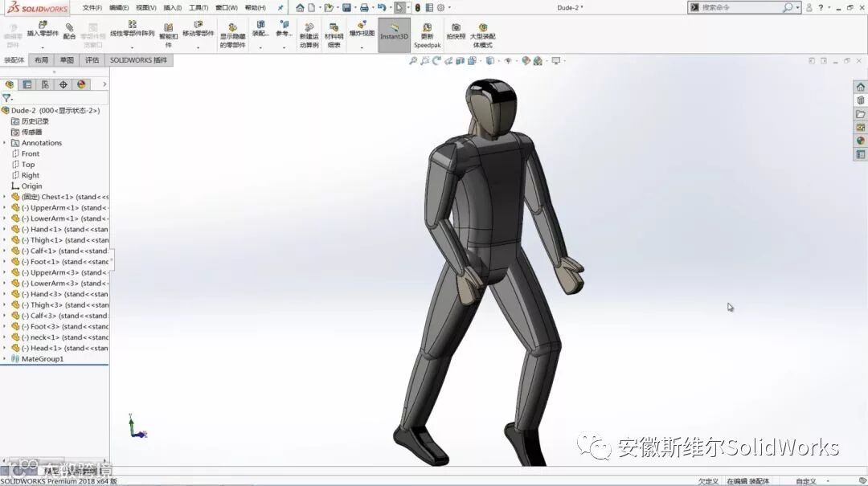Click the Edit Appearance sphere in view toolbar
This screenshot has width=868, height=486.
(526, 61)
